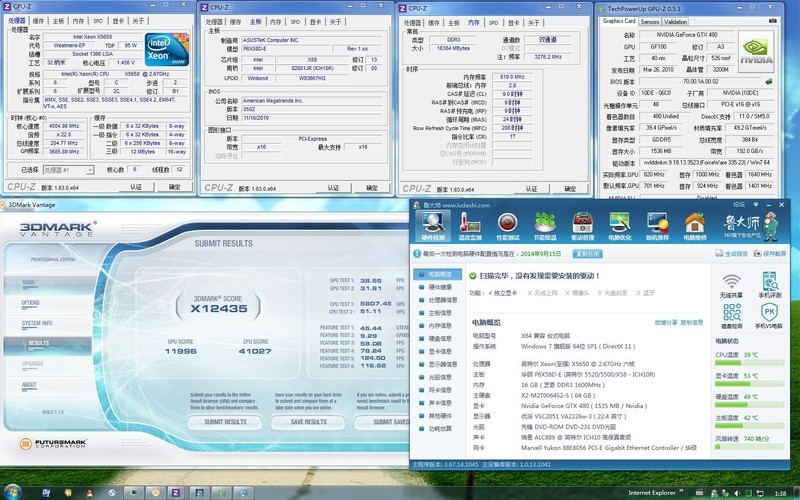Open the Windows Start orb
Image resolution: width=800 pixels, height=500 pixels.
11,492
